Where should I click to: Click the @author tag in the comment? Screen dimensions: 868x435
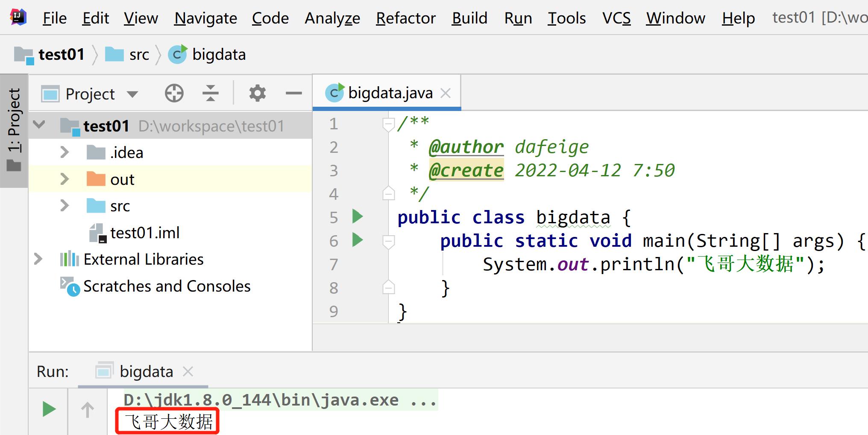pyautogui.click(x=466, y=147)
